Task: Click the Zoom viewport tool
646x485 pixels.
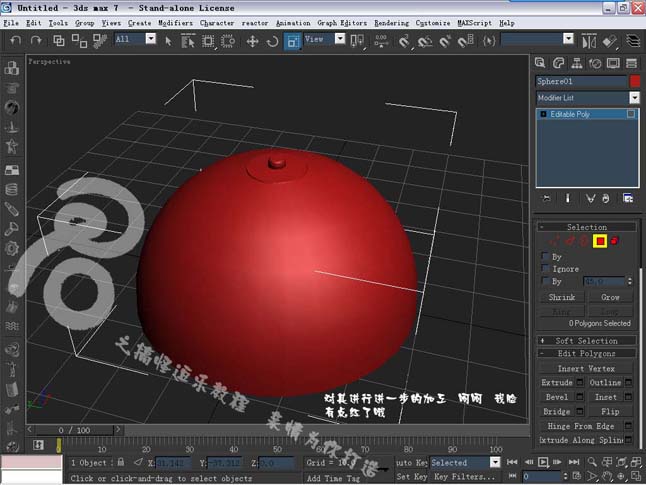Action: [x=592, y=462]
